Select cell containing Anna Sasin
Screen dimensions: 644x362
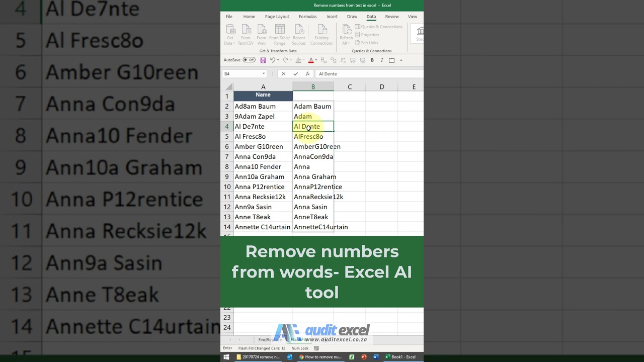(313, 207)
